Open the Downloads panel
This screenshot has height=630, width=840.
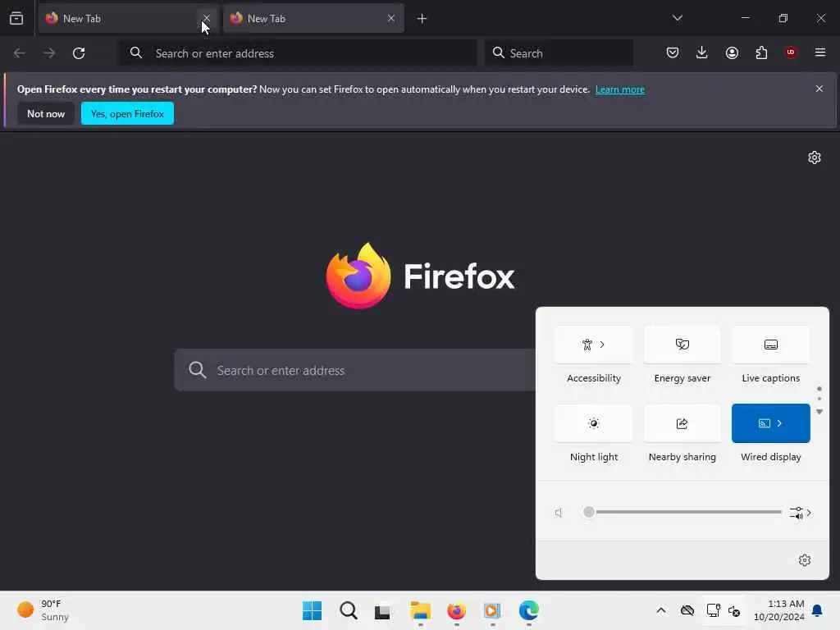coord(702,52)
